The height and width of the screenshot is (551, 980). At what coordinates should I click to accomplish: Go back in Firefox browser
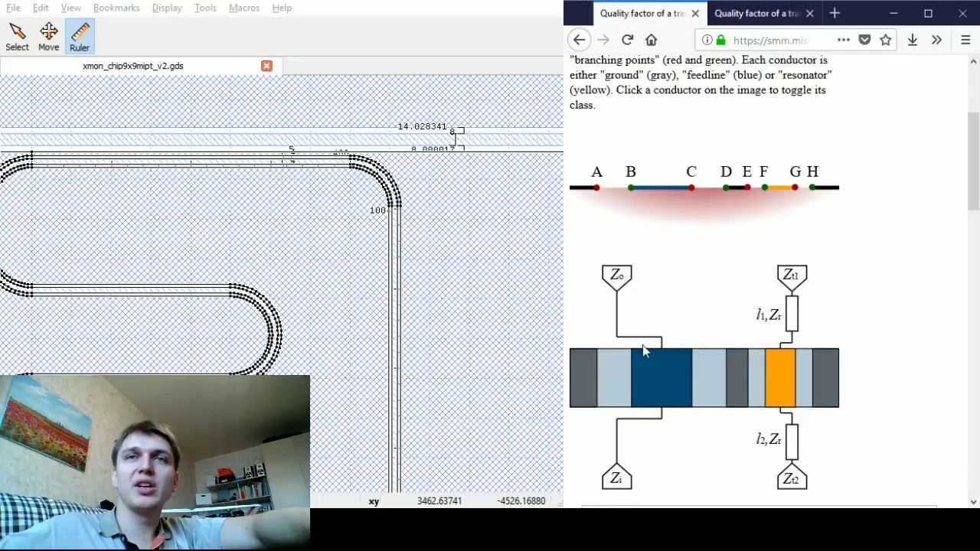click(580, 40)
